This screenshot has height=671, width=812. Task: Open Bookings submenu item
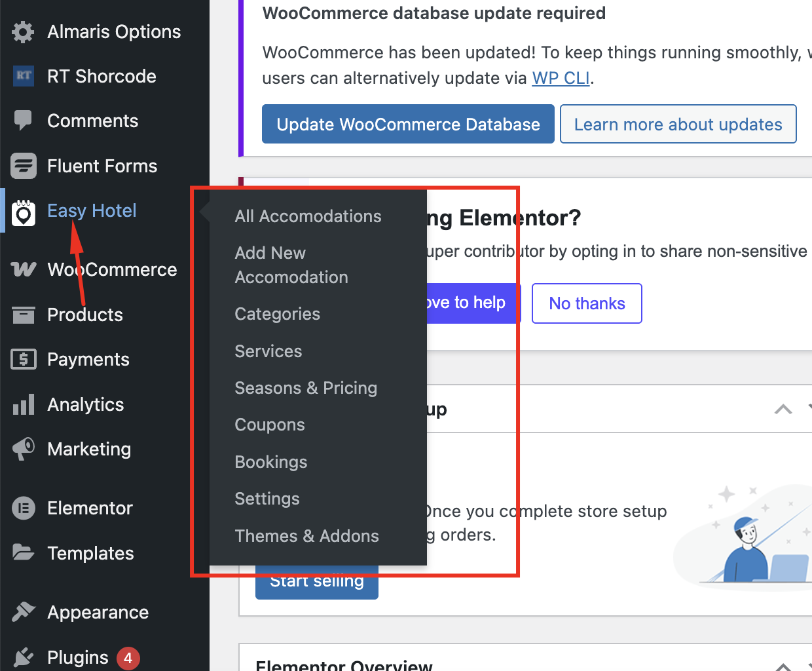coord(271,462)
